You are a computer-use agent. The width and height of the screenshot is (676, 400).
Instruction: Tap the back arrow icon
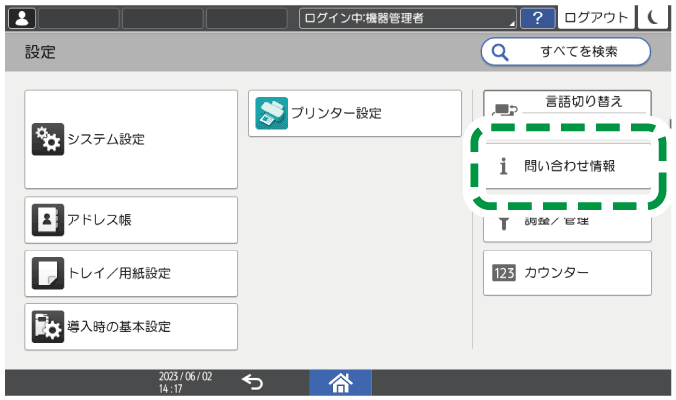pos(253,382)
